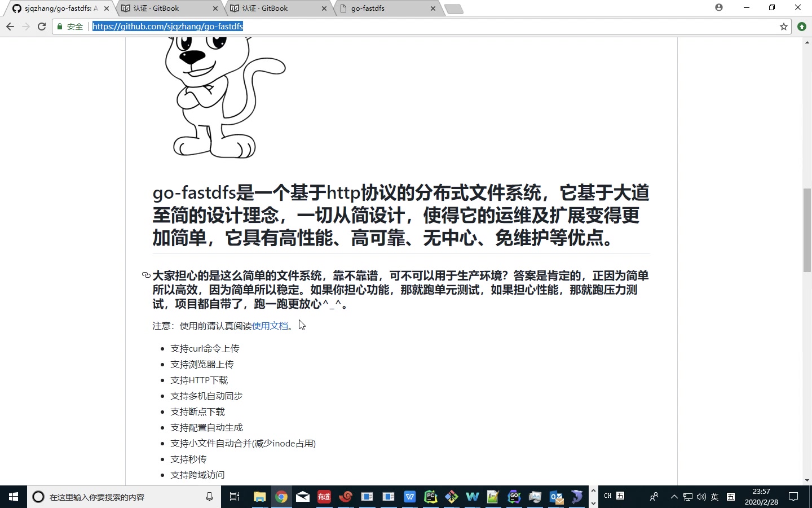The image size is (812, 508).
Task: Open the Windows Start menu
Action: click(x=14, y=497)
